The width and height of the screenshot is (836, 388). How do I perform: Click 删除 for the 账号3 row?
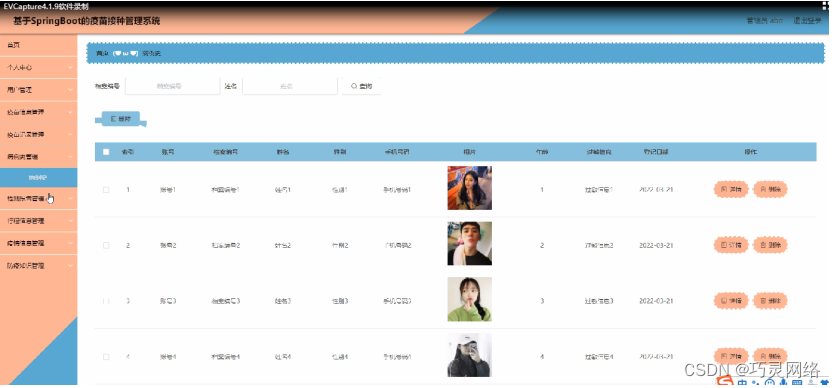point(770,301)
